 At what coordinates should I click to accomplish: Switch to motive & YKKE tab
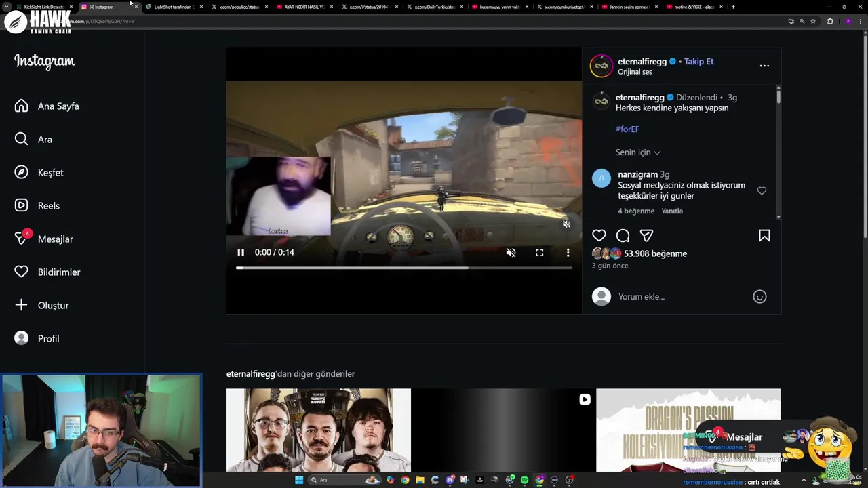click(x=694, y=7)
